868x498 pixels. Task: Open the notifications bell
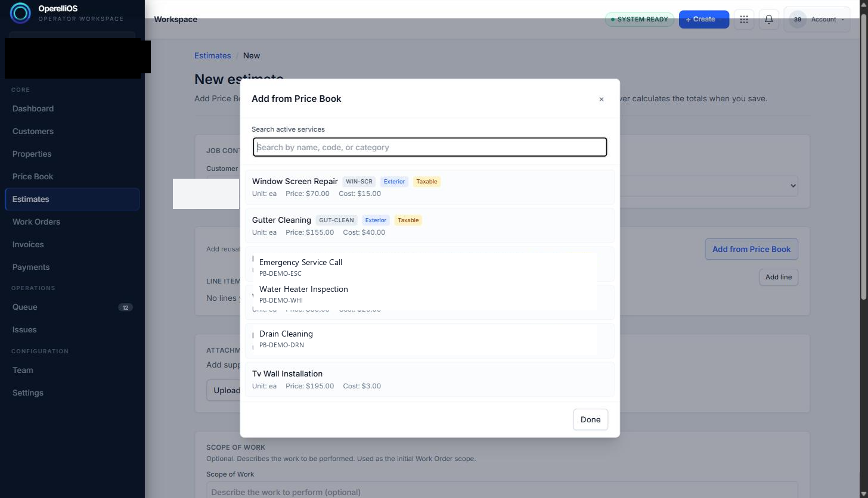[x=769, y=19]
